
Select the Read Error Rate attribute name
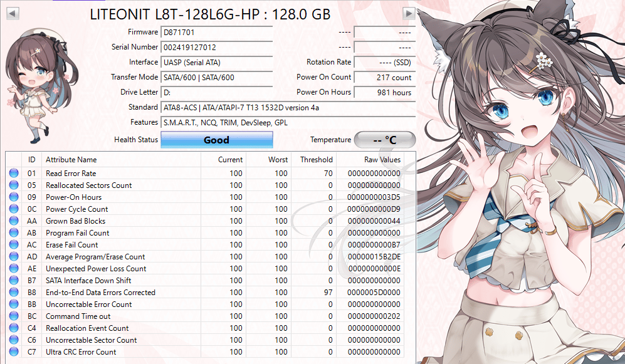tap(71, 174)
